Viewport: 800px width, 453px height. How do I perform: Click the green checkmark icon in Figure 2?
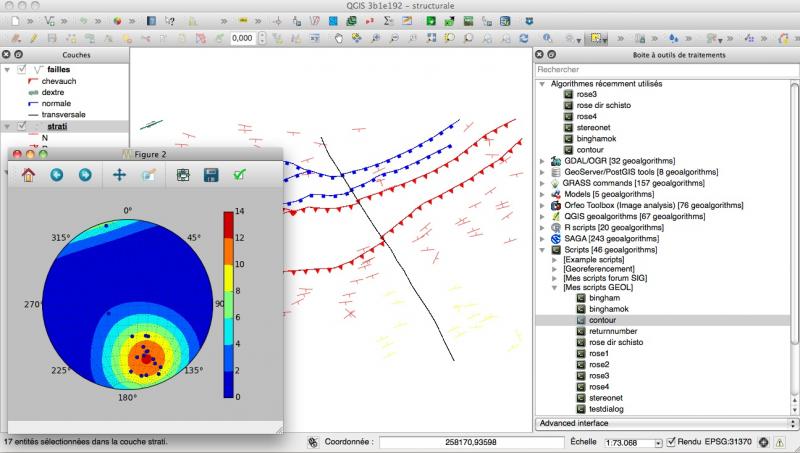click(x=239, y=175)
